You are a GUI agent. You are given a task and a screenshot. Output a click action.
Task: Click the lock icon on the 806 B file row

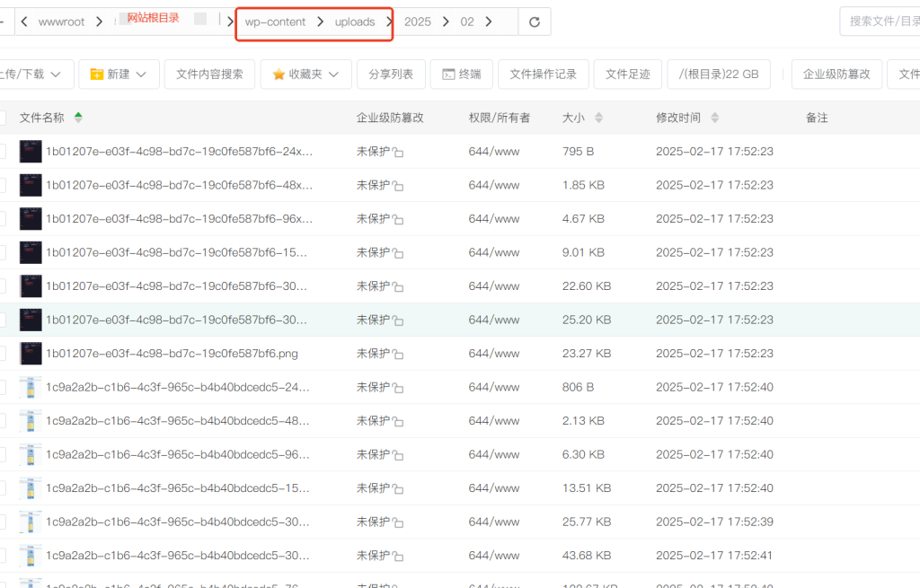pyautogui.click(x=398, y=388)
